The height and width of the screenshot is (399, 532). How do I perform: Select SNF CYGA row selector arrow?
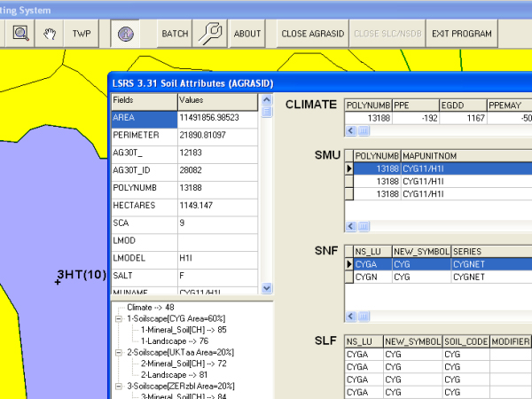(349, 264)
